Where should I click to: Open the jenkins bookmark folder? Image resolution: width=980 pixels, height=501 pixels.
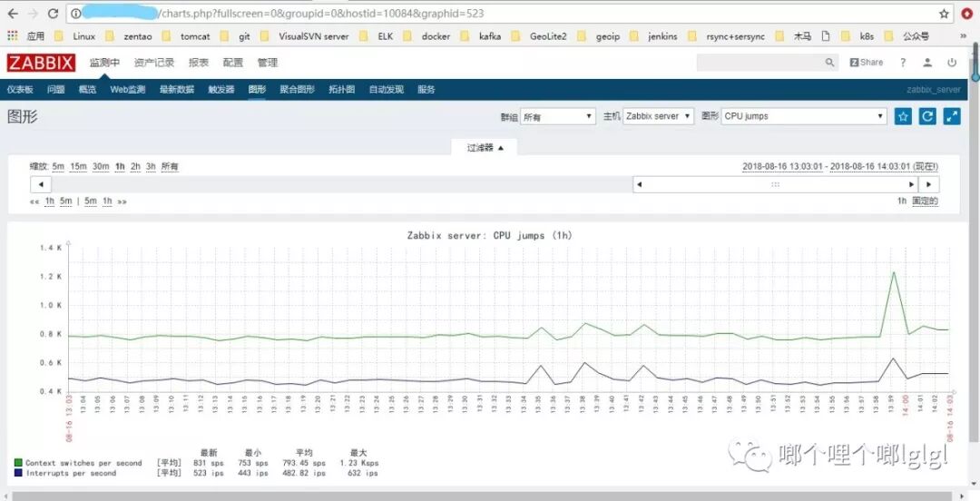click(x=654, y=36)
